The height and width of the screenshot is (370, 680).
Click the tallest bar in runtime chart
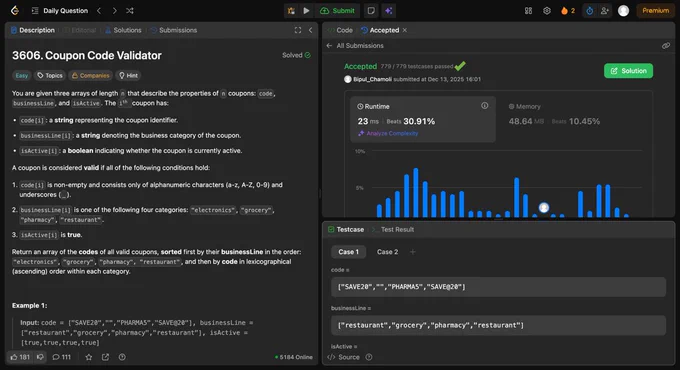tap(415, 192)
